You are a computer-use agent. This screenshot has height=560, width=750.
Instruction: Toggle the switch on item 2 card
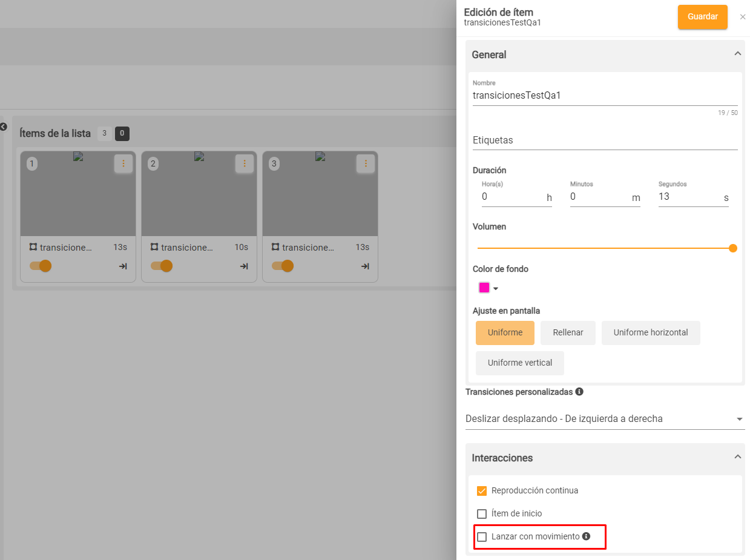coord(162,266)
